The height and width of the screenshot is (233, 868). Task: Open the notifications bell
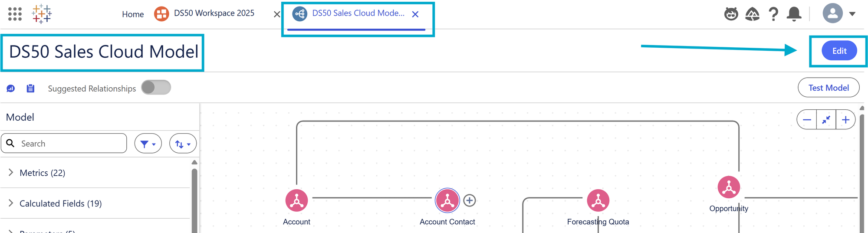[794, 14]
